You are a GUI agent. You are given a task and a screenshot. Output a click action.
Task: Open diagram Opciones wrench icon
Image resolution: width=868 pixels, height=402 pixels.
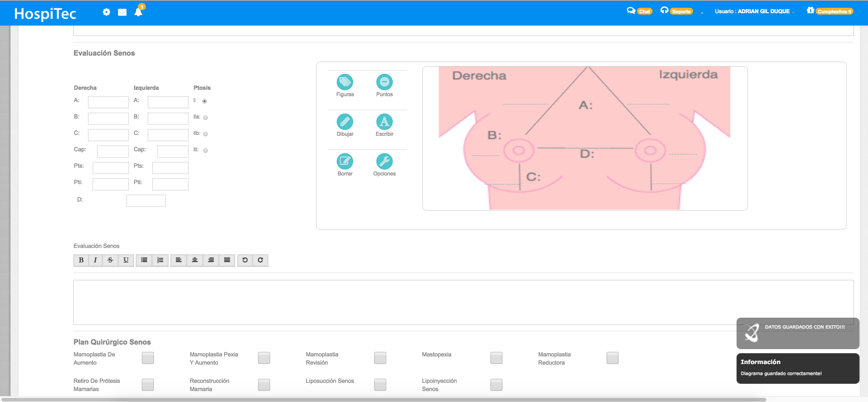coord(384,162)
